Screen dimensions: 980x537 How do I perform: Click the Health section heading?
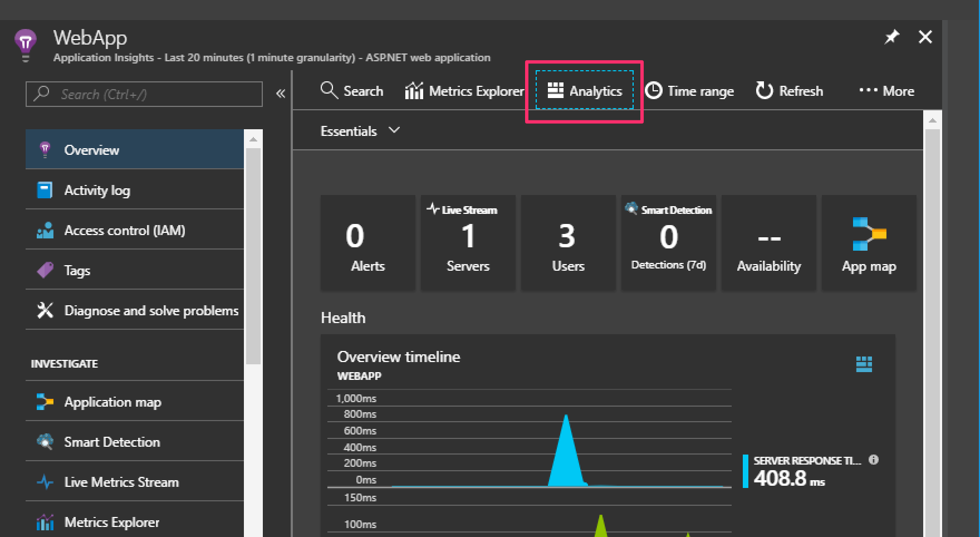[x=343, y=318]
